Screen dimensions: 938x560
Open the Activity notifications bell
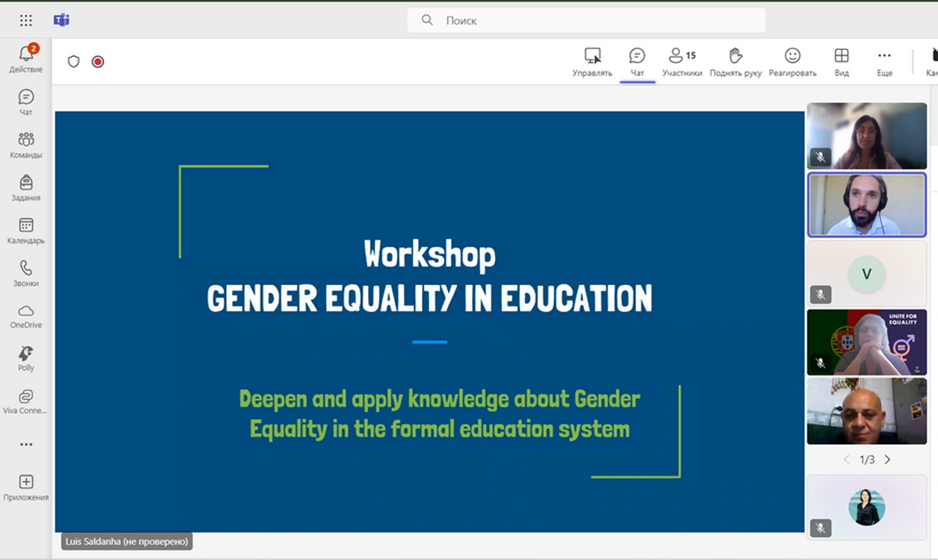pos(26,58)
